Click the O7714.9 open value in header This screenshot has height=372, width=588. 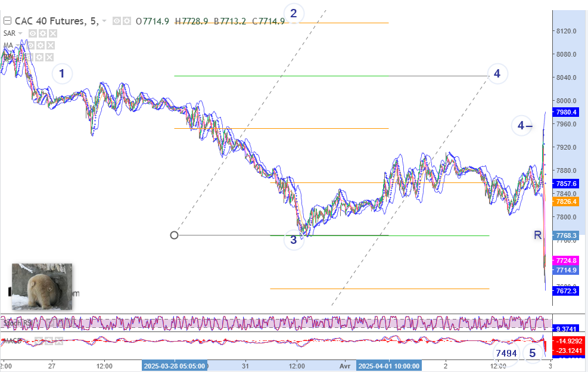(x=153, y=21)
